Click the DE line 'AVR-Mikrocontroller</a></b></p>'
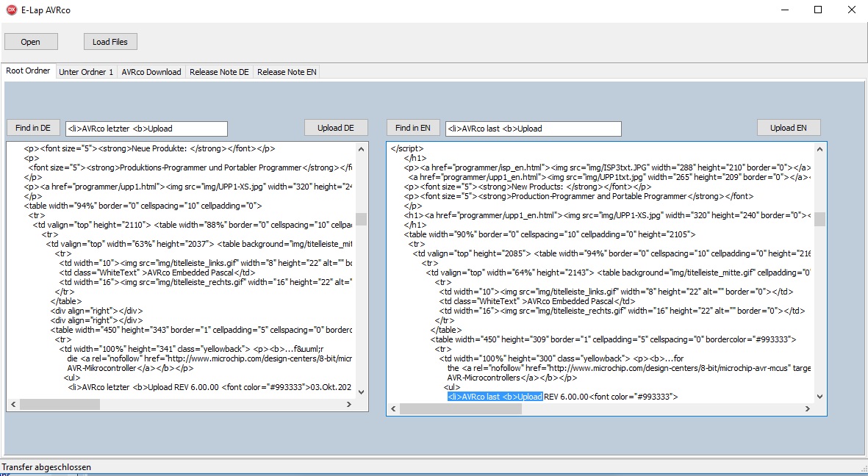This screenshot has height=476, width=868. click(131, 368)
